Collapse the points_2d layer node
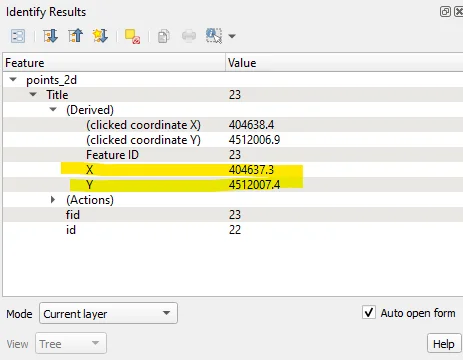 coord(13,80)
